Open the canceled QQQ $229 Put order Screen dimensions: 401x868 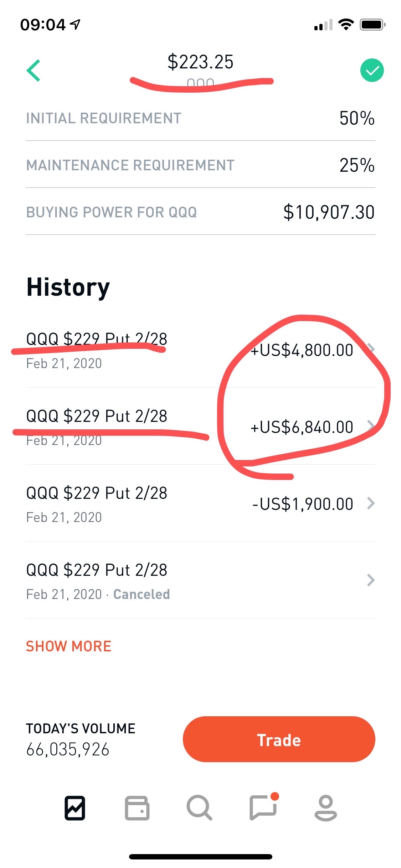pos(200,580)
